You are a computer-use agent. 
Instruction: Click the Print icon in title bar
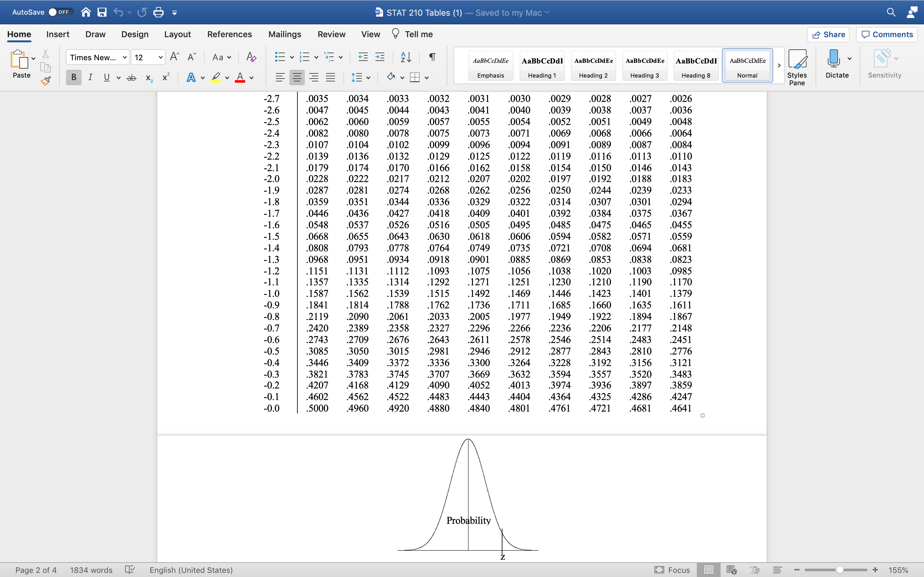point(158,13)
